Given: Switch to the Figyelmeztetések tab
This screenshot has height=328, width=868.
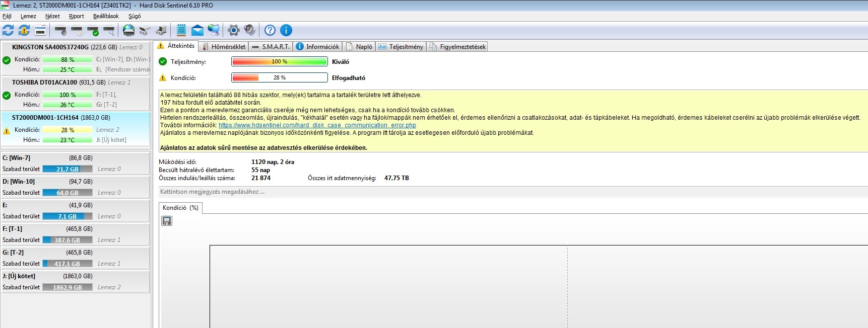Looking at the screenshot, I should click(457, 47).
